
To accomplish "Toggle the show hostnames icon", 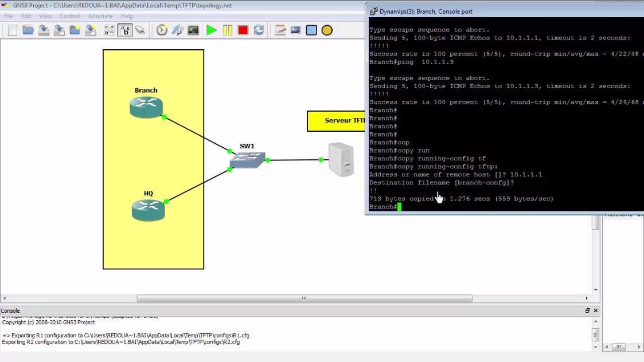I will (x=125, y=30).
